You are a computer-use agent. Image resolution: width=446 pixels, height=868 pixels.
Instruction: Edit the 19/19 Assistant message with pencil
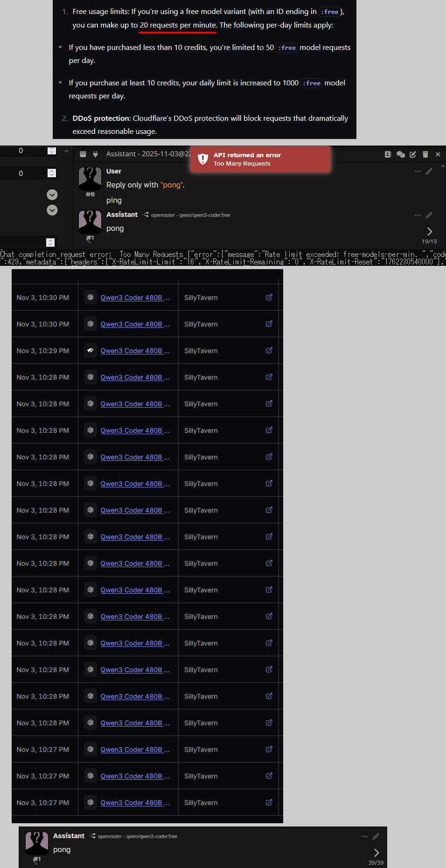tap(429, 215)
